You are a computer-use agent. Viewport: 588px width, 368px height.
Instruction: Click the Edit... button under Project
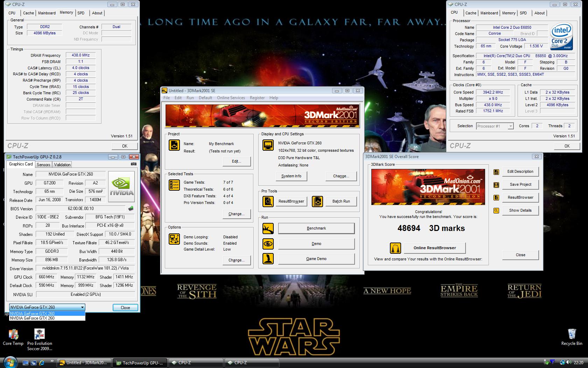236,161
